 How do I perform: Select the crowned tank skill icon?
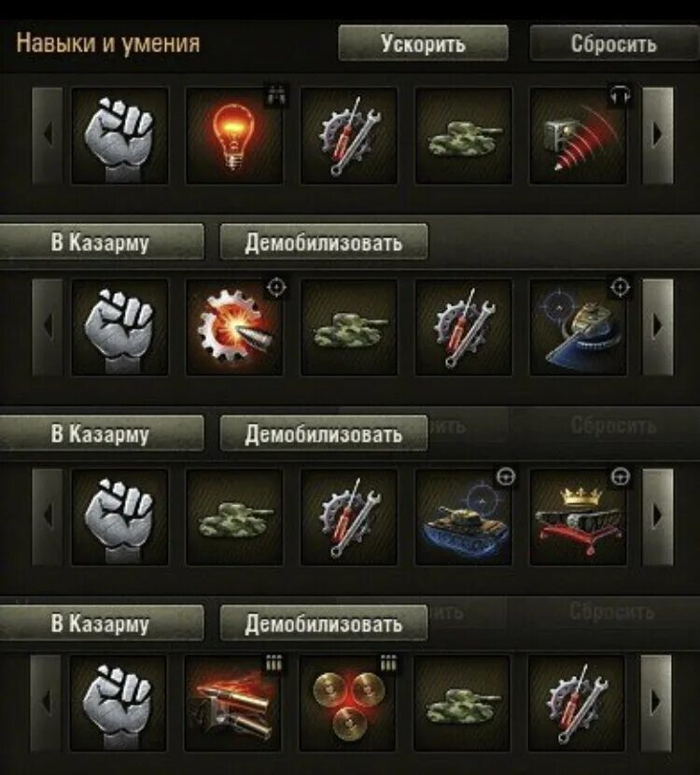tap(578, 516)
